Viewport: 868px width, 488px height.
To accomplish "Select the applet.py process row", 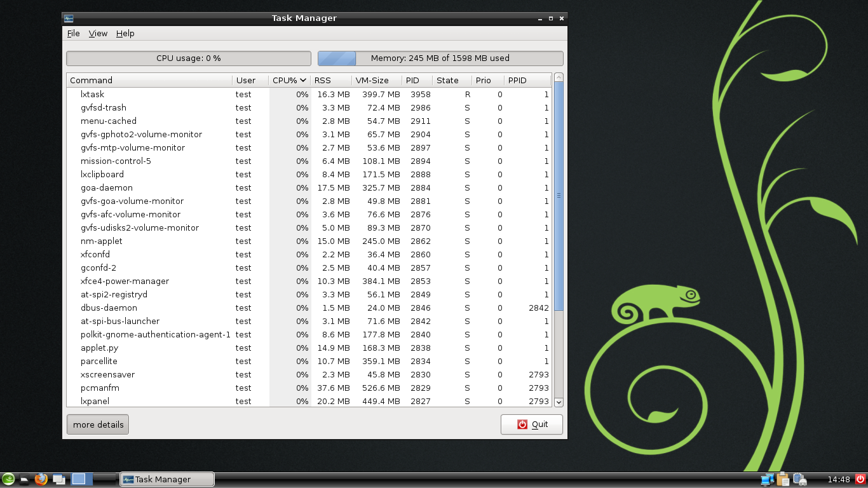I will [309, 348].
